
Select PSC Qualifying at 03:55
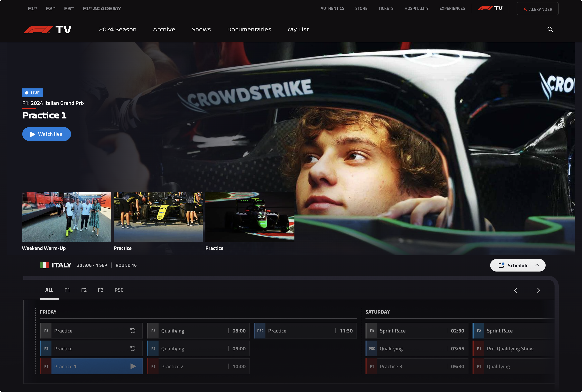[417, 348]
